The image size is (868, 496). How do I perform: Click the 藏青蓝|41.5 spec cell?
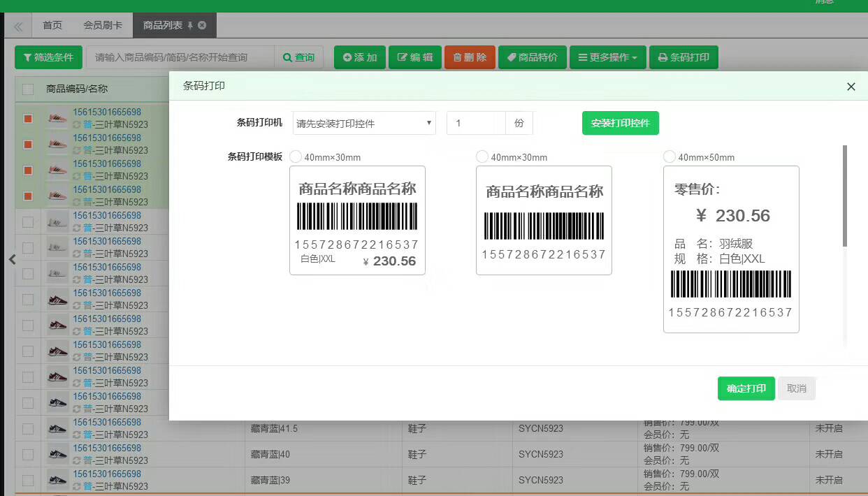click(x=274, y=428)
